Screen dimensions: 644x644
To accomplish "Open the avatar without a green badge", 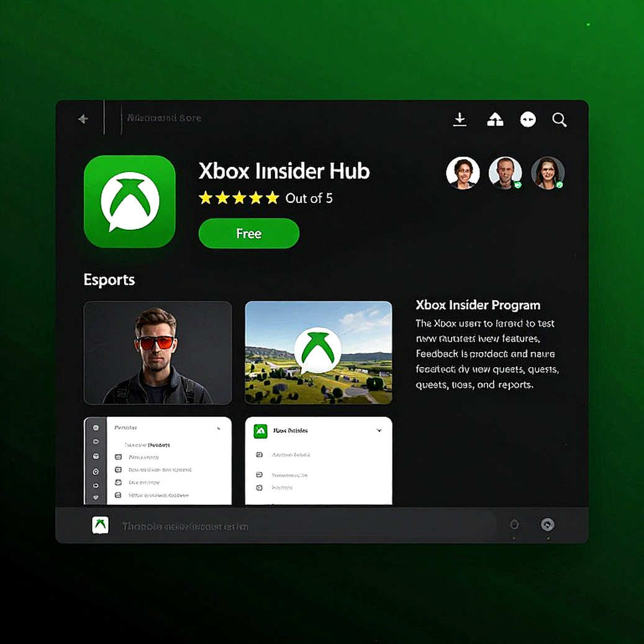I will click(463, 173).
